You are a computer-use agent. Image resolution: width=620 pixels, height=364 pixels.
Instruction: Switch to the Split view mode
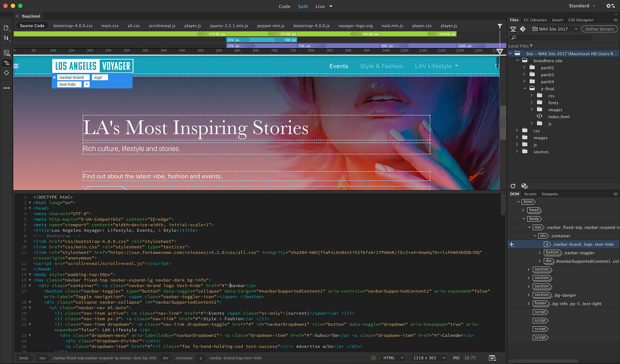[x=303, y=6]
